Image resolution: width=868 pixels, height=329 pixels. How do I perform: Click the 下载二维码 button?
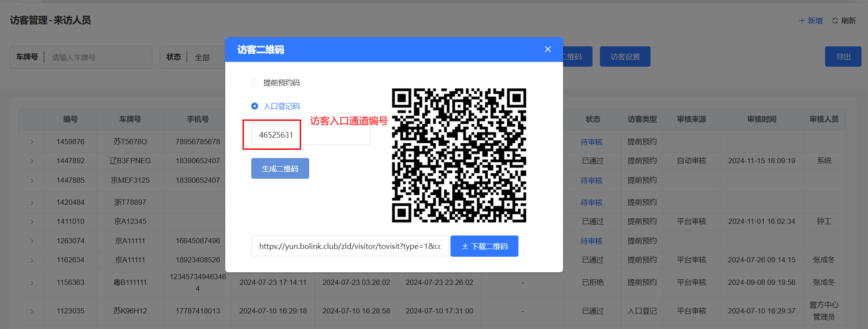[484, 246]
